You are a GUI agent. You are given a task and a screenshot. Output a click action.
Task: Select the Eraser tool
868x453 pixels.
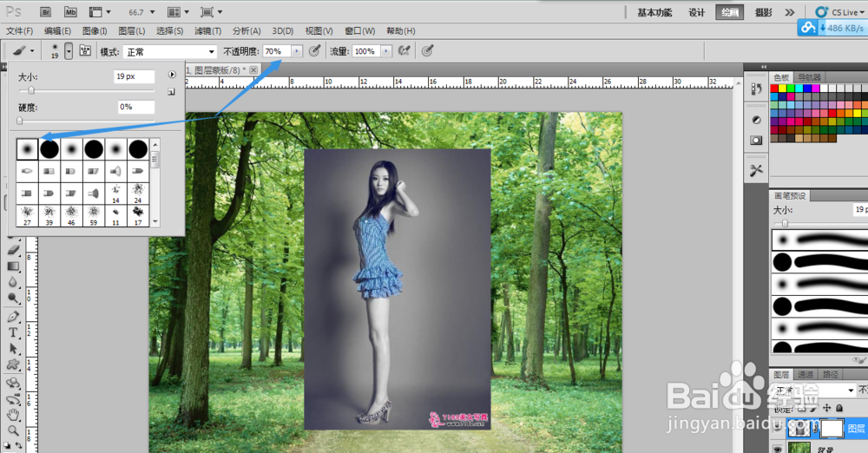click(x=13, y=250)
